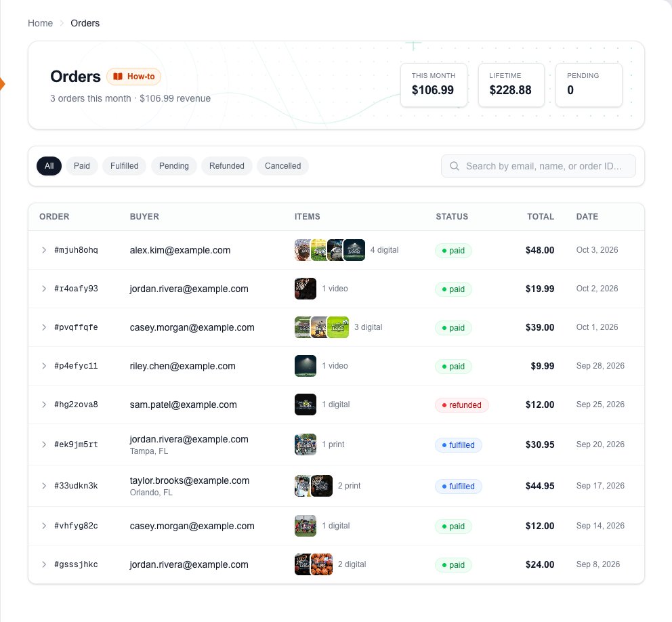The width and height of the screenshot is (672, 622).
Task: Expand order #hg2zova8 row
Action: 44,405
